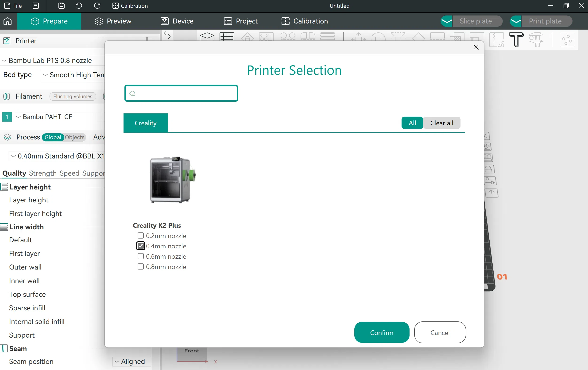This screenshot has height=370, width=588.
Task: Enable the 0.6mm nozzle checkbox
Action: 140,256
